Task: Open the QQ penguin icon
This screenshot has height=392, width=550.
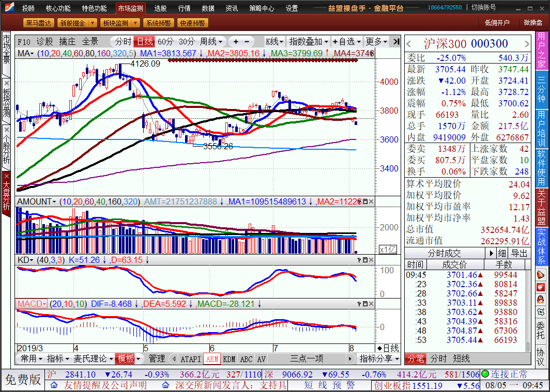Action: pos(541,299)
